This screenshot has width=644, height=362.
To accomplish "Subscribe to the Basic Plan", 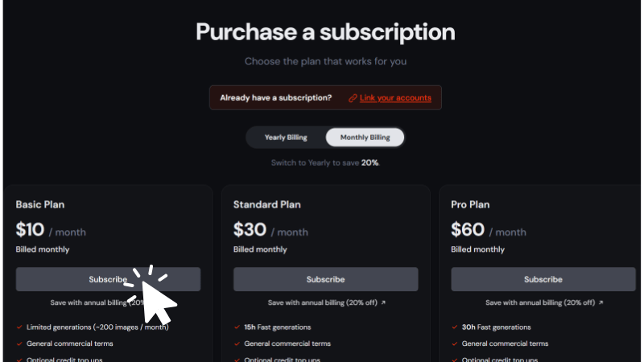I will [108, 279].
